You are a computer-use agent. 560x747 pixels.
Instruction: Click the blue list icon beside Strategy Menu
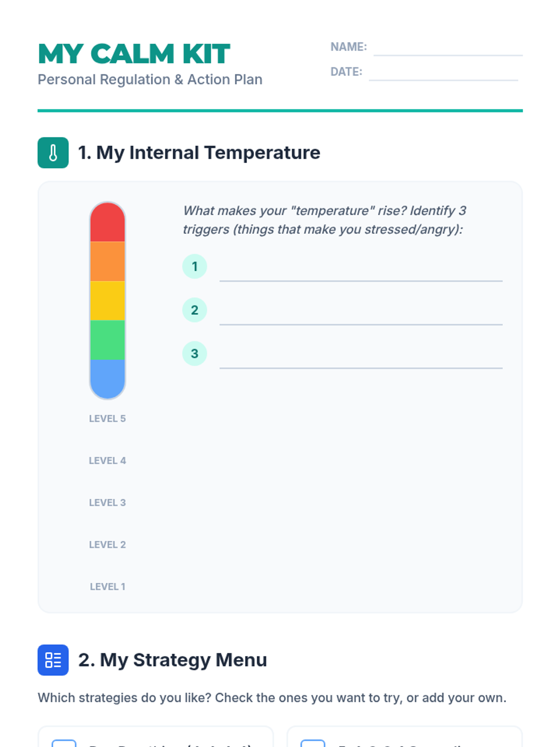pyautogui.click(x=53, y=660)
